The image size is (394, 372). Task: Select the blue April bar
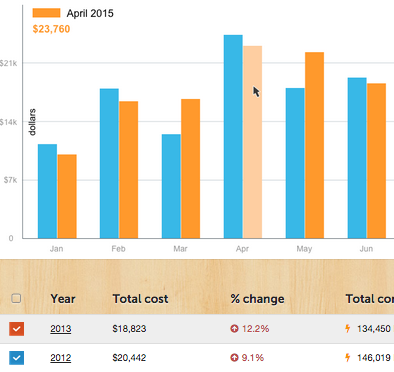click(233, 137)
